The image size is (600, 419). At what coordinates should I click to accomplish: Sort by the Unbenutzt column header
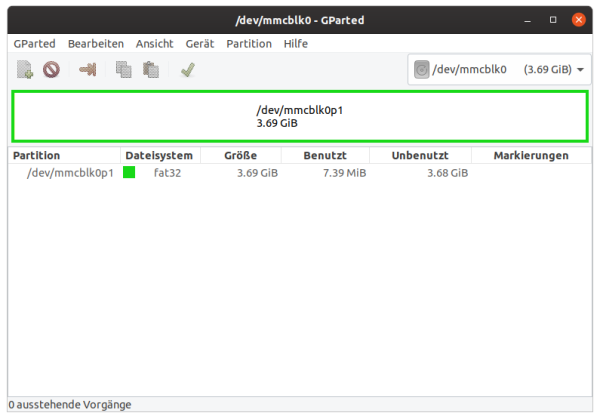[x=420, y=155]
